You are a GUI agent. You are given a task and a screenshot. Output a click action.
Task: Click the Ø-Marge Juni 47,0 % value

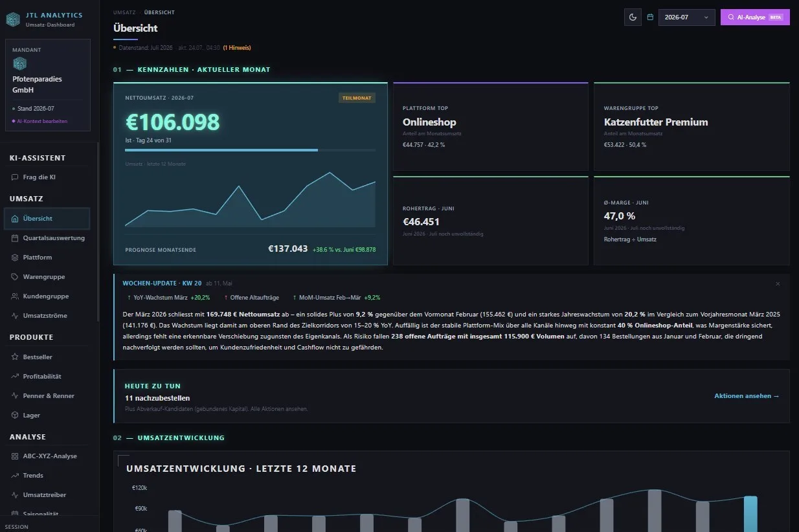(x=620, y=216)
